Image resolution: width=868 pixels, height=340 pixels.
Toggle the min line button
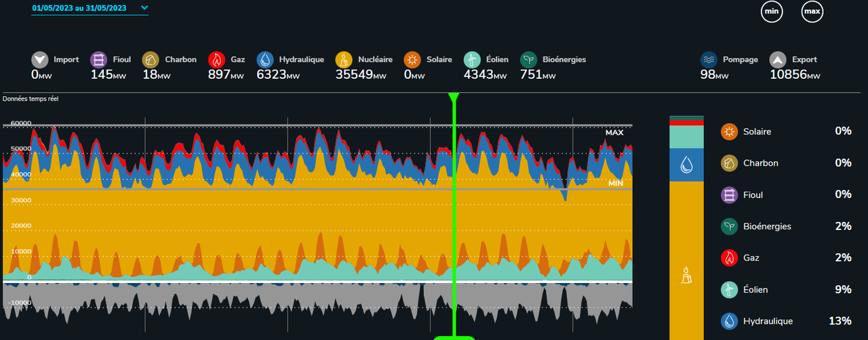(772, 12)
